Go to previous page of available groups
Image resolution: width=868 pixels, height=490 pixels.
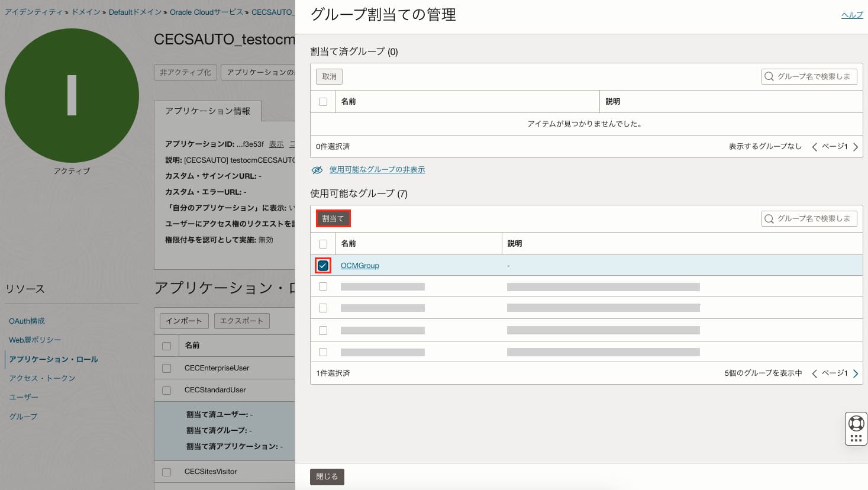pos(815,373)
